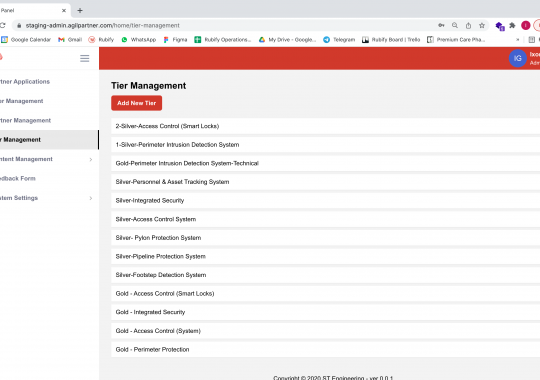Open the Premium Care Pha... bookmark

[x=456, y=40]
